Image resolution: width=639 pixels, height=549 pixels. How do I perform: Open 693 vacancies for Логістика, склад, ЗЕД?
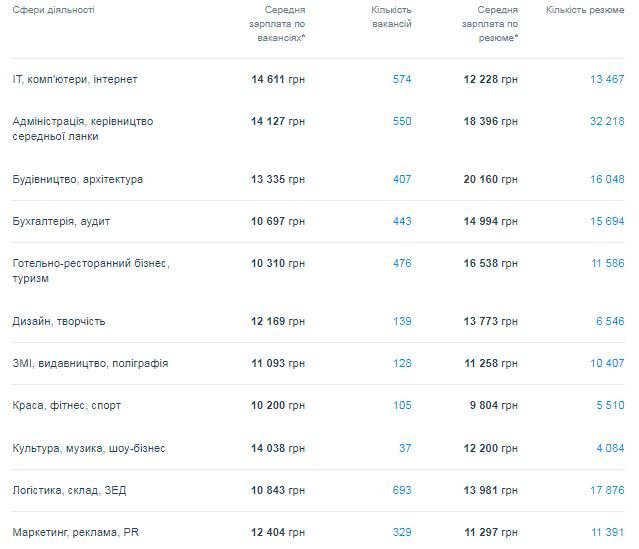tap(402, 489)
